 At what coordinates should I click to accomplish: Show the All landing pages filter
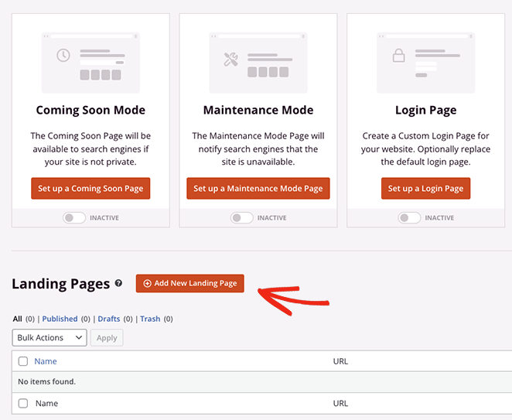click(x=17, y=319)
